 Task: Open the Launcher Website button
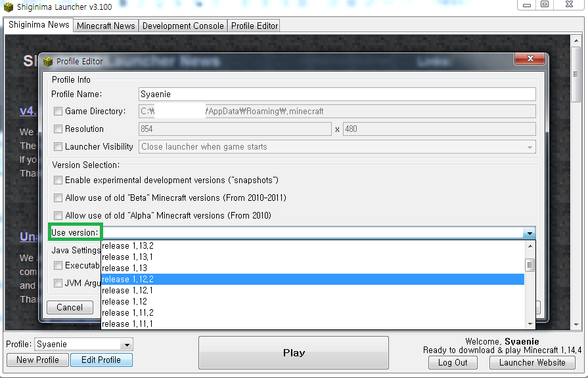(532, 363)
